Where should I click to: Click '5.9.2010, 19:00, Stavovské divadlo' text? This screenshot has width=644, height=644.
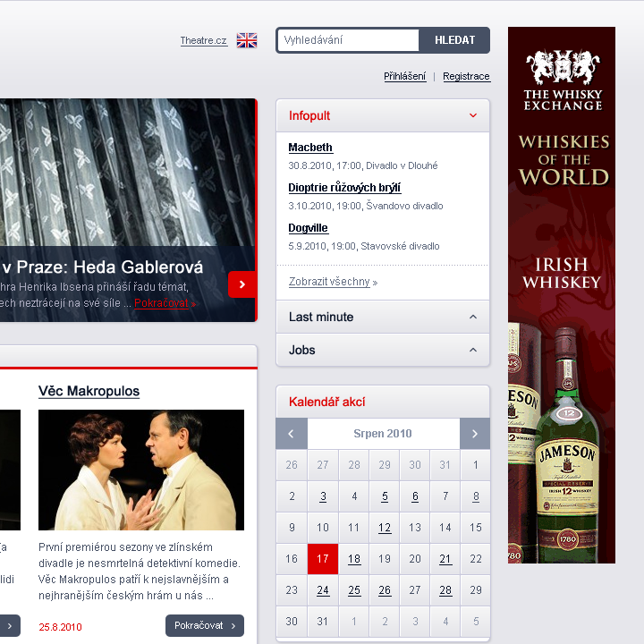[364, 247]
